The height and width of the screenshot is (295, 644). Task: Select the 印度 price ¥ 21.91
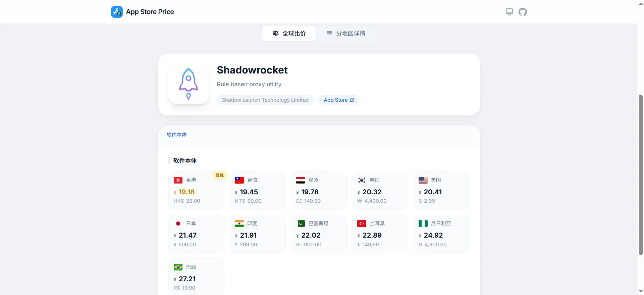click(246, 235)
